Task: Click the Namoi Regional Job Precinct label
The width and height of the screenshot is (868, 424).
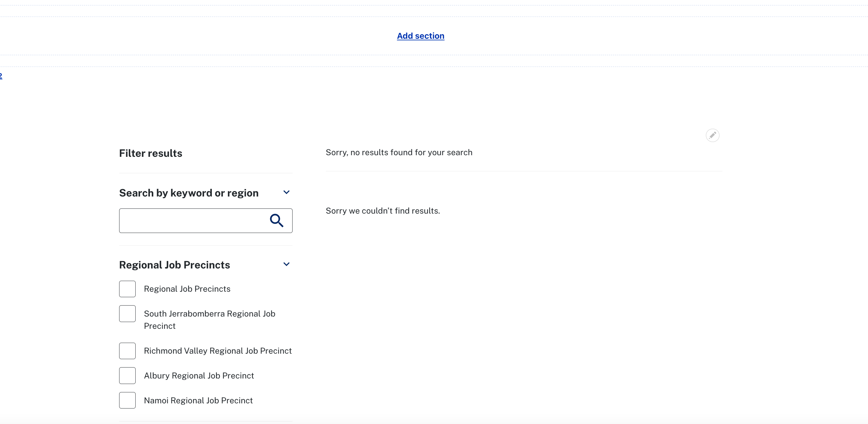Action: pyautogui.click(x=198, y=400)
